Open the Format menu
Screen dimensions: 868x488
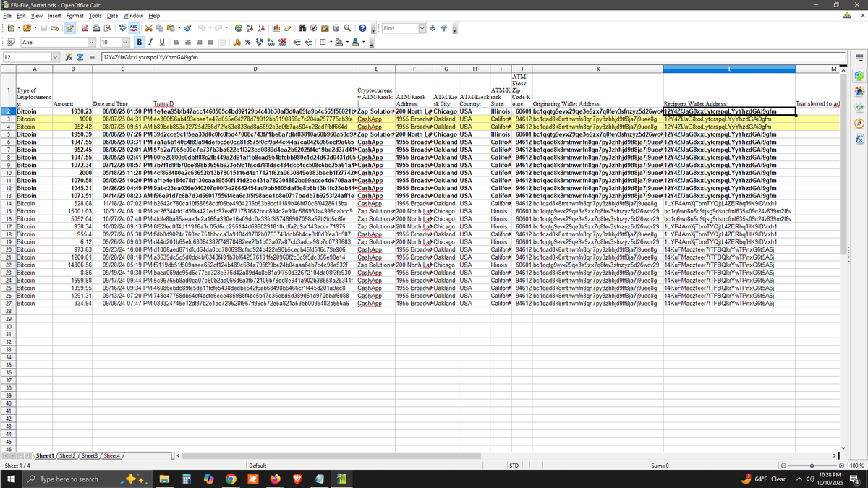75,15
